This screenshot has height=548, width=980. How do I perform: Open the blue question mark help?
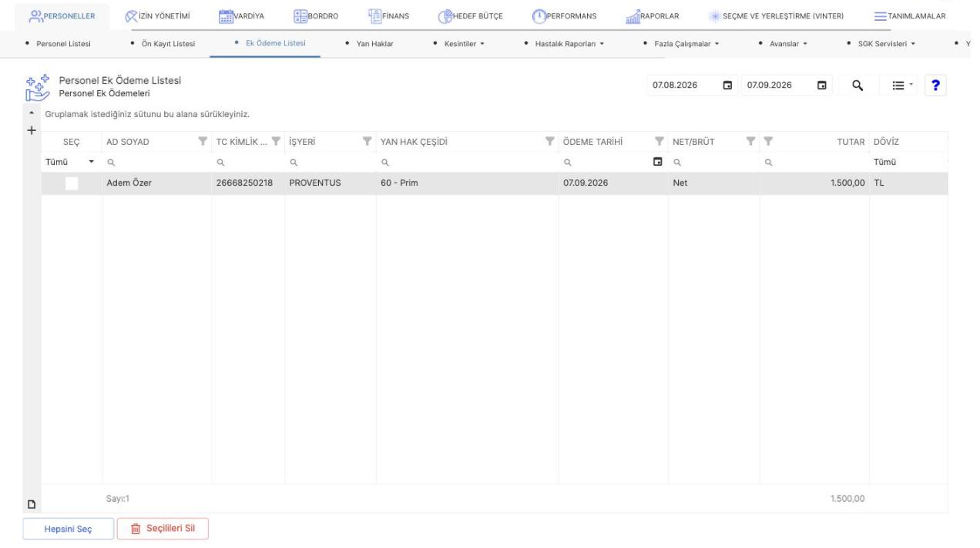tap(936, 85)
